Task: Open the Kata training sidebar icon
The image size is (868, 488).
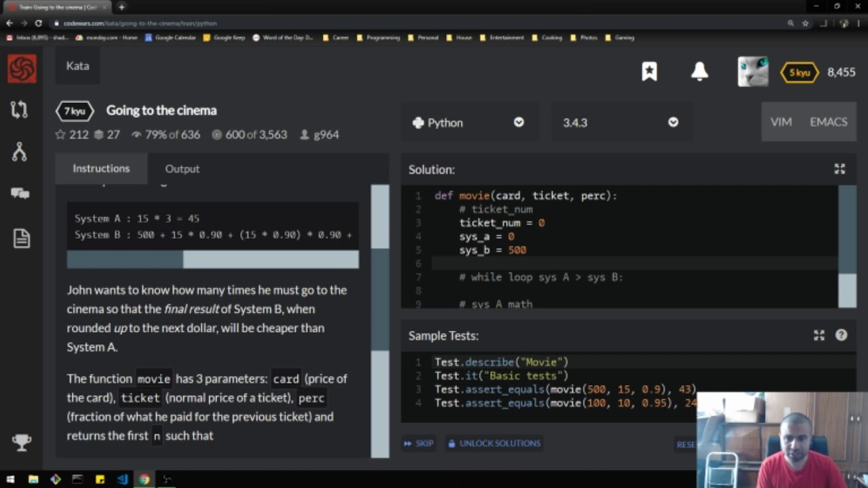Action: [x=20, y=110]
